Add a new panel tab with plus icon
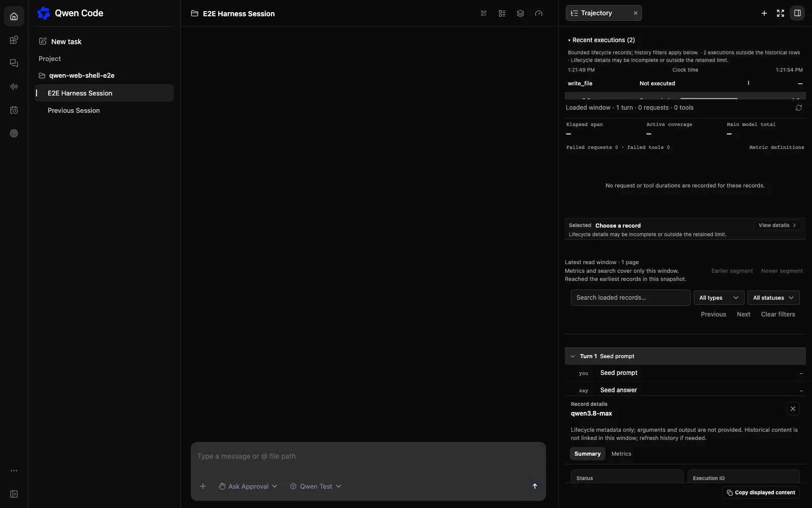 (764, 13)
